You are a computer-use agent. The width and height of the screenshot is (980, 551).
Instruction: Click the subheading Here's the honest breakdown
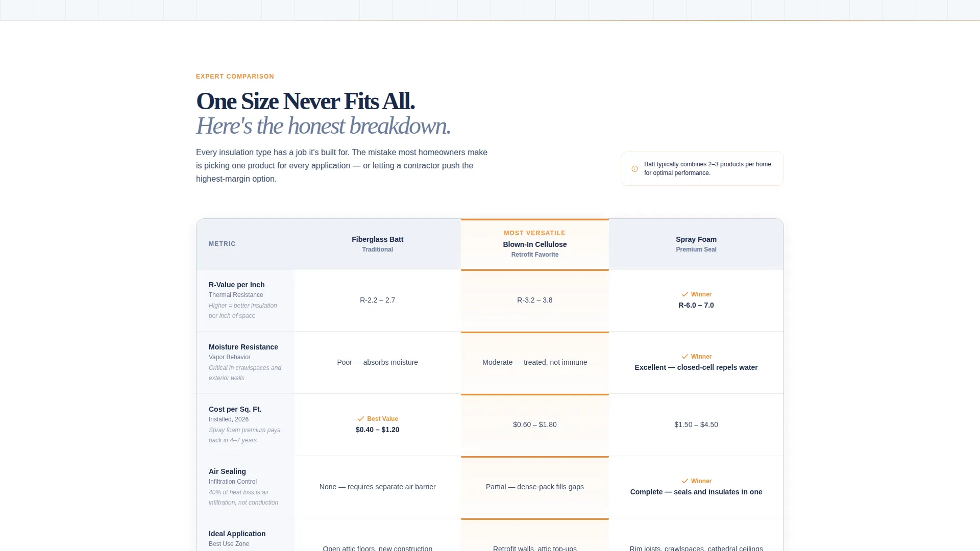pyautogui.click(x=323, y=126)
